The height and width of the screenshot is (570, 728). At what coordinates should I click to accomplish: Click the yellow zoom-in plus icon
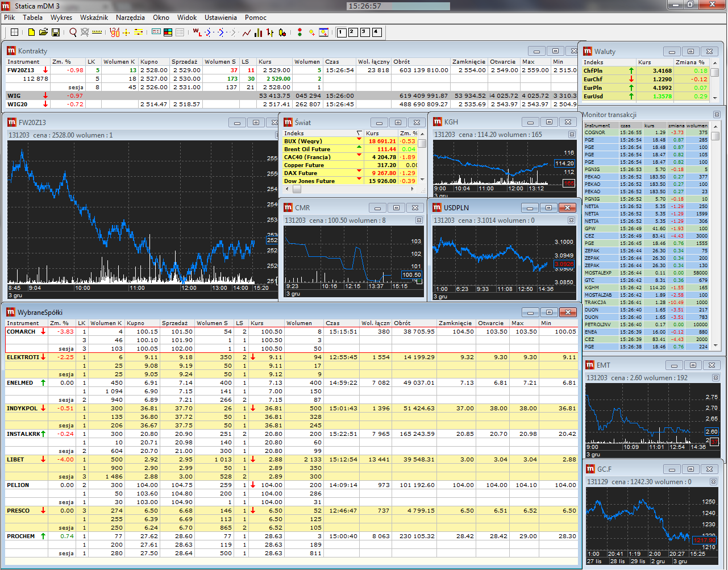312,32
